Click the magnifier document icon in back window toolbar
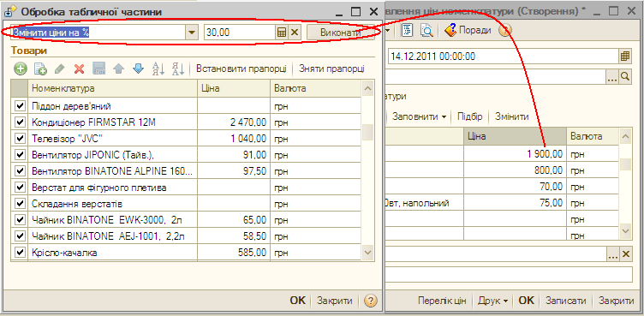 tap(426, 30)
